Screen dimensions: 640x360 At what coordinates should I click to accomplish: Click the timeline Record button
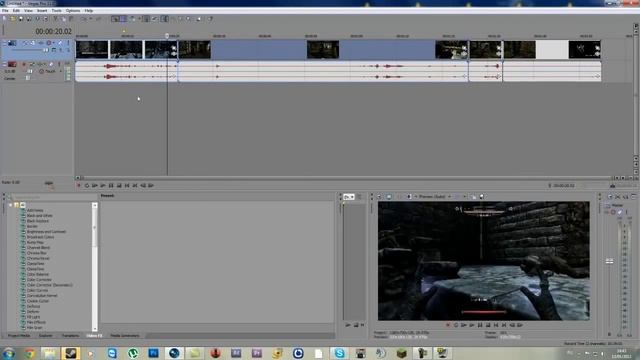[x=79, y=185]
